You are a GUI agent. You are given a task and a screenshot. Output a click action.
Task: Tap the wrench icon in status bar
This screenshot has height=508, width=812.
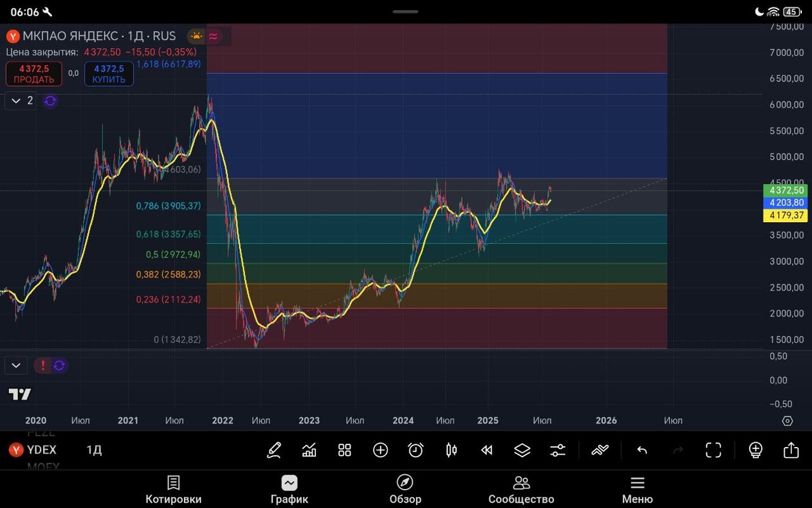point(47,12)
